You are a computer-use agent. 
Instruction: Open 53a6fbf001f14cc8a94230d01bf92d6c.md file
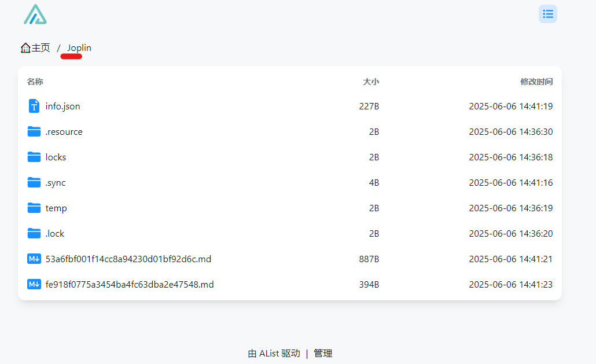click(x=128, y=259)
